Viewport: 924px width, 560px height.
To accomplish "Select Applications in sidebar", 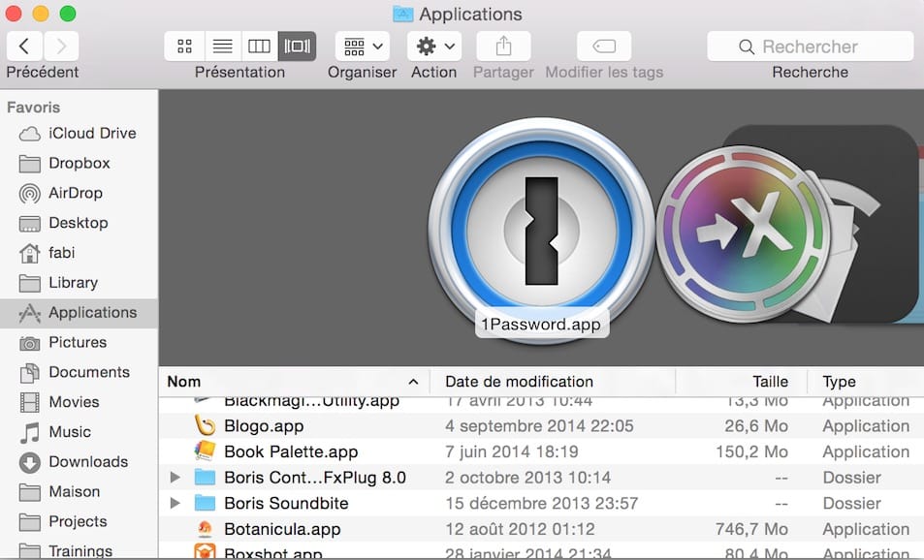I will (79, 313).
